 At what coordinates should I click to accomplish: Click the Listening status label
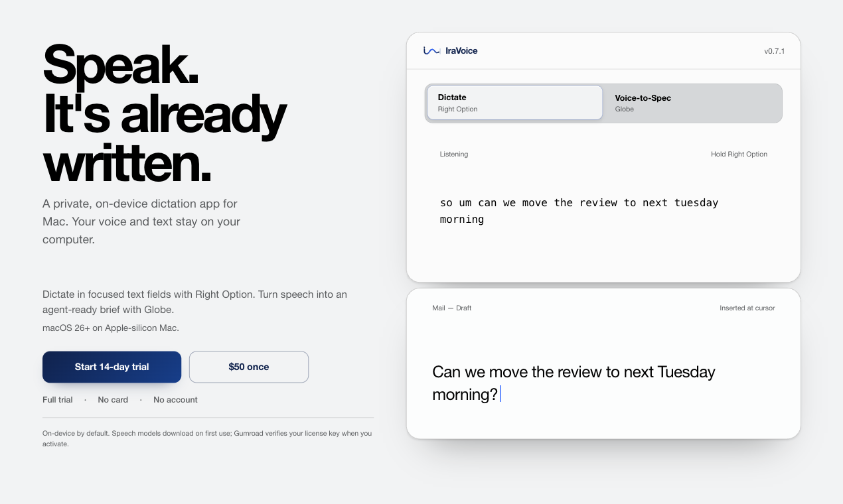(454, 154)
